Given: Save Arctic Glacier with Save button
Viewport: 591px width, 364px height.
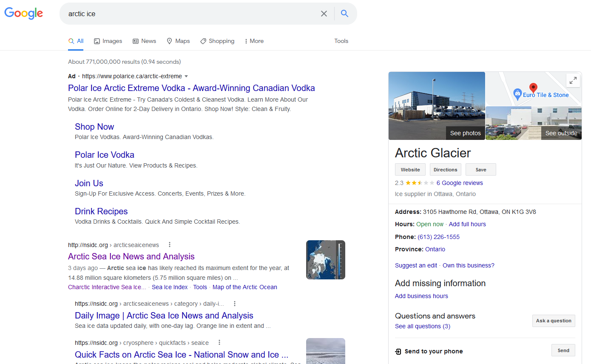Looking at the screenshot, I should tap(481, 170).
